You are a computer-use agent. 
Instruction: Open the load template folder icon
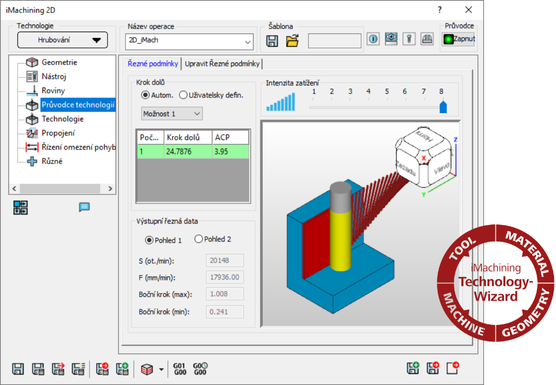(x=292, y=40)
